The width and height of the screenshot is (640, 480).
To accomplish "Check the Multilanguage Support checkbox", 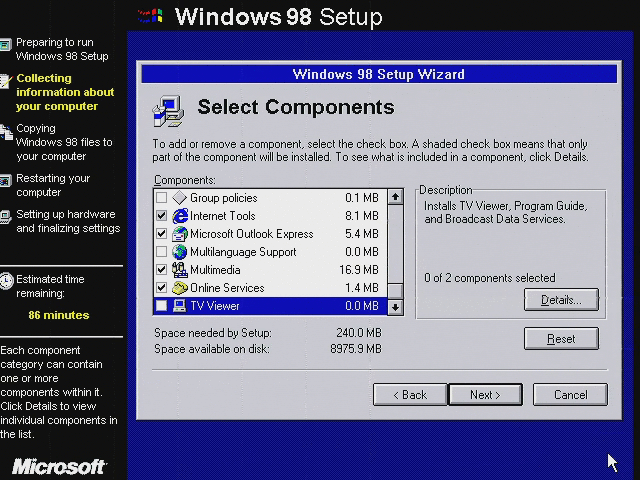I will point(162,251).
